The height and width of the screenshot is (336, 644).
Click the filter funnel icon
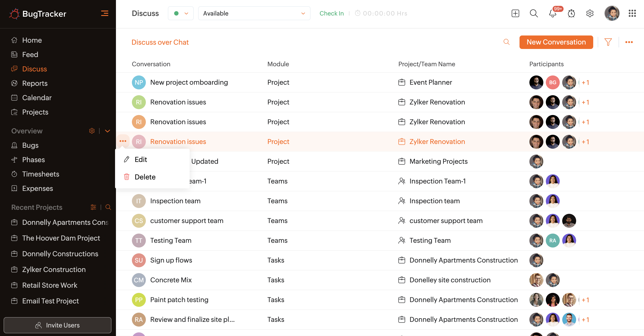tap(608, 42)
